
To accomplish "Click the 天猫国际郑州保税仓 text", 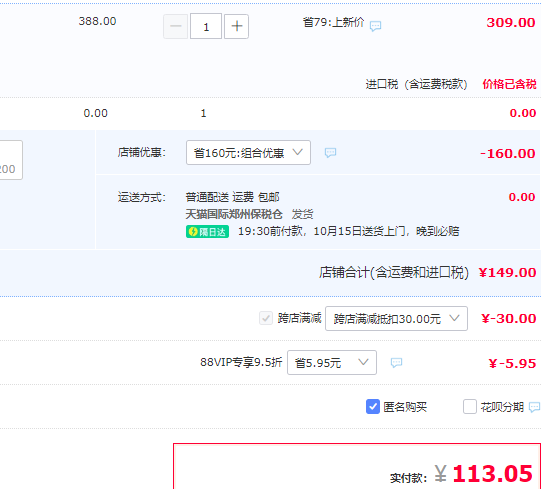I will coord(234,214).
